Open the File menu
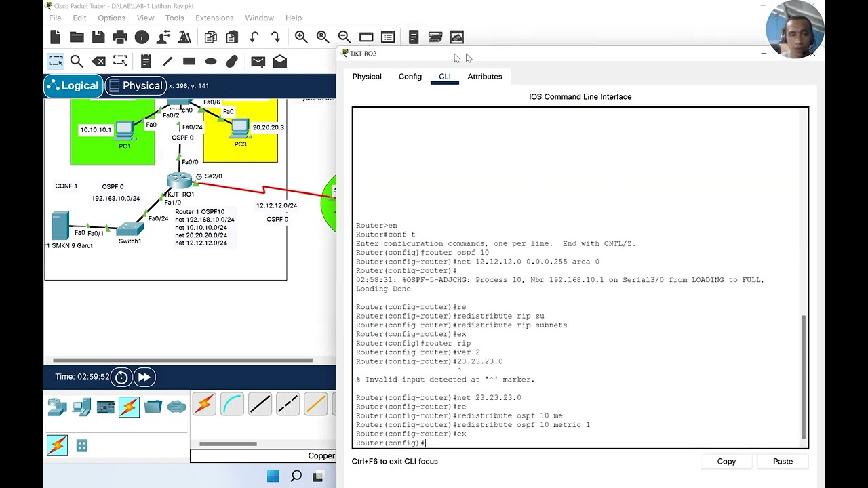The image size is (868, 488). coord(55,18)
